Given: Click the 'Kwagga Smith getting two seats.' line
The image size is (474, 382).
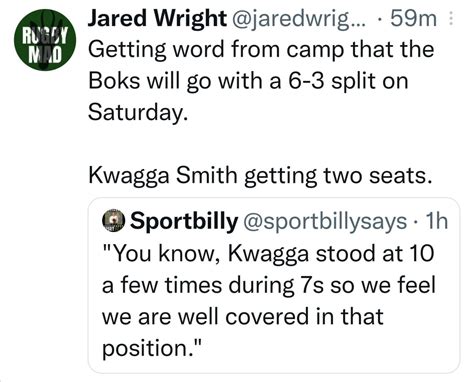Looking at the screenshot, I should tap(260, 176).
